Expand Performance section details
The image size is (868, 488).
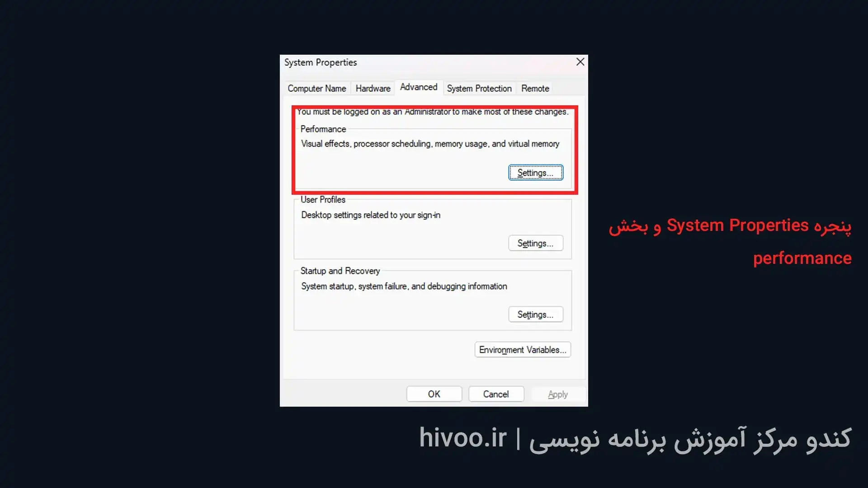pyautogui.click(x=535, y=173)
